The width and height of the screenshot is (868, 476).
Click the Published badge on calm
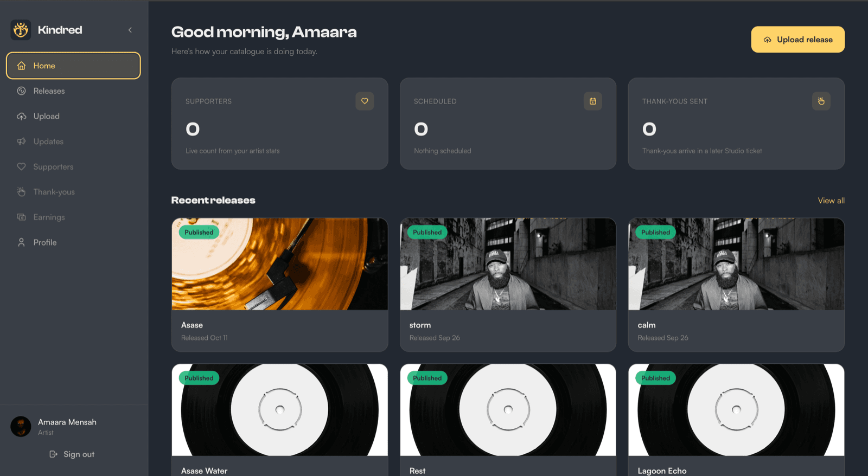(x=655, y=233)
